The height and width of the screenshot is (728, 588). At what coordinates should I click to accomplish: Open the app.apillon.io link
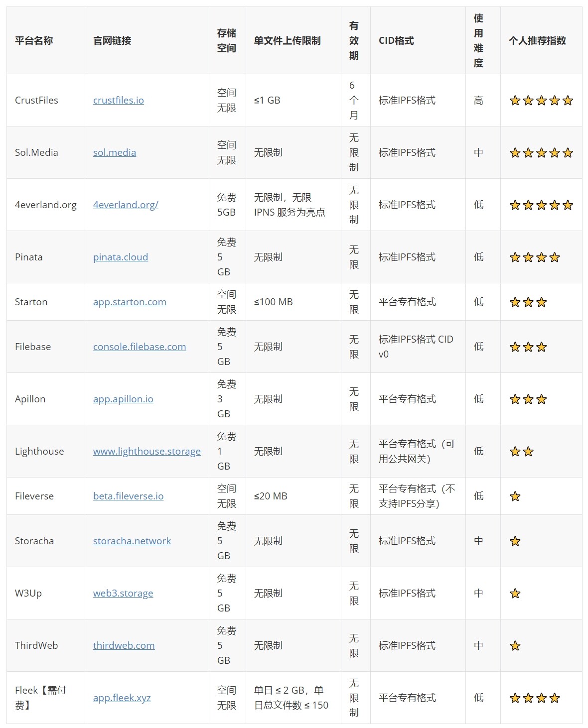(123, 399)
